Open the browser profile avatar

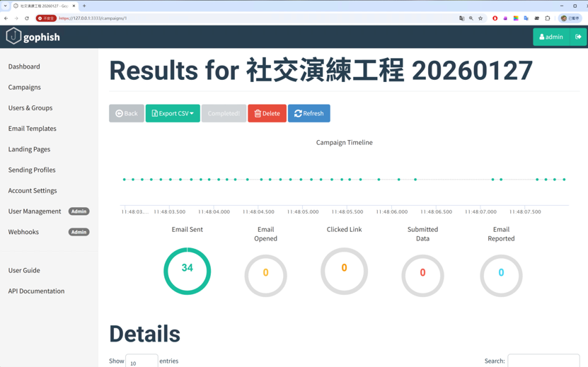(x=570, y=18)
